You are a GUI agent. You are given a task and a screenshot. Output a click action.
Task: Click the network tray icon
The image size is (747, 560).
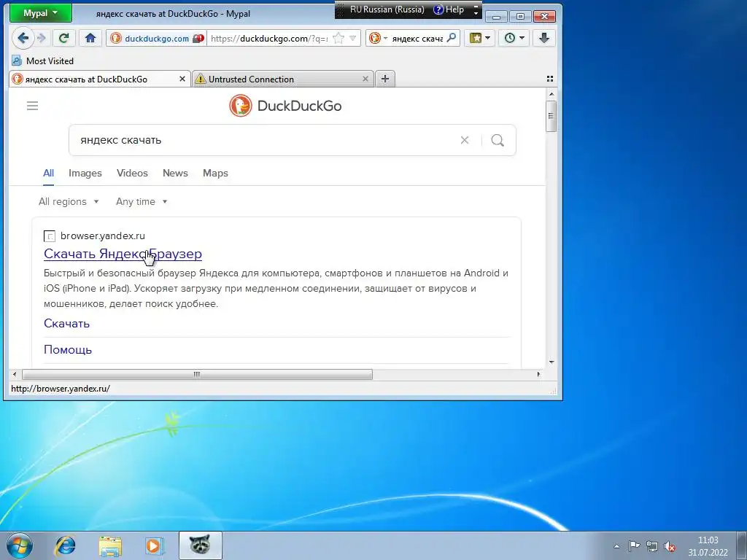(x=651, y=546)
